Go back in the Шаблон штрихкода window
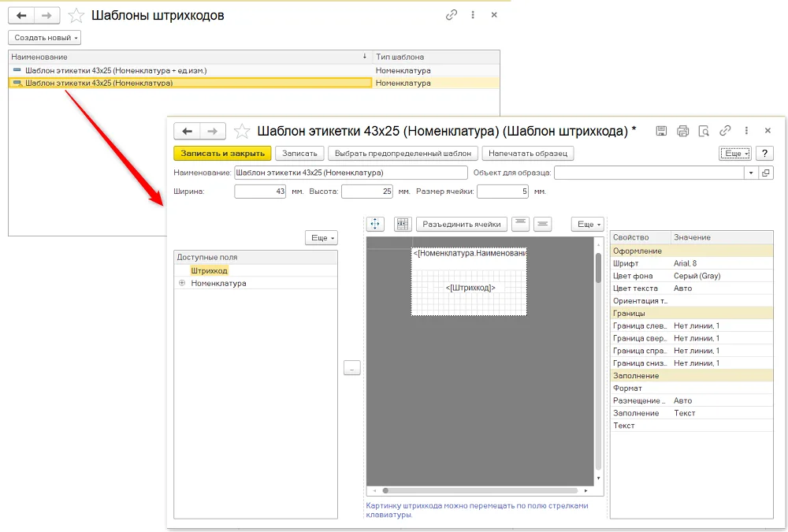This screenshot has height=532, width=788. point(187,132)
